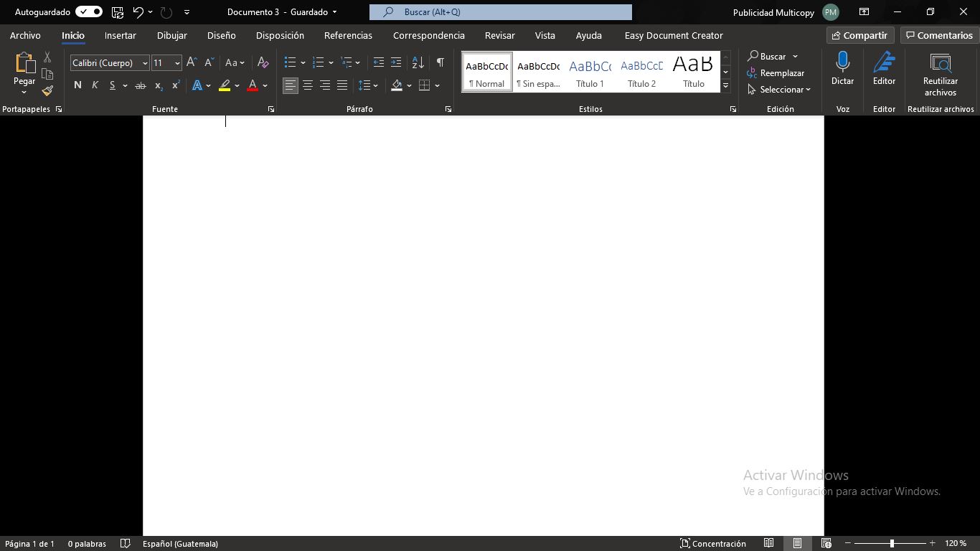Switch to the Diseño tab

click(222, 35)
